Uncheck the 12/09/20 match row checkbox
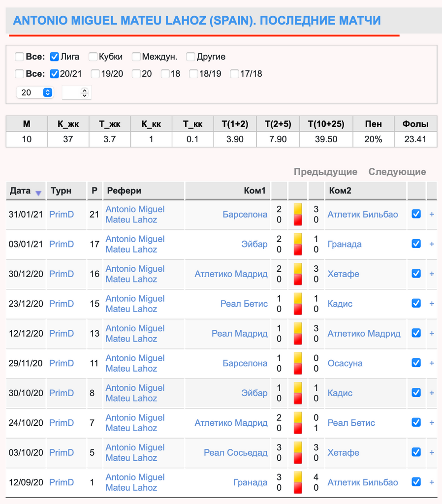 pos(416,482)
